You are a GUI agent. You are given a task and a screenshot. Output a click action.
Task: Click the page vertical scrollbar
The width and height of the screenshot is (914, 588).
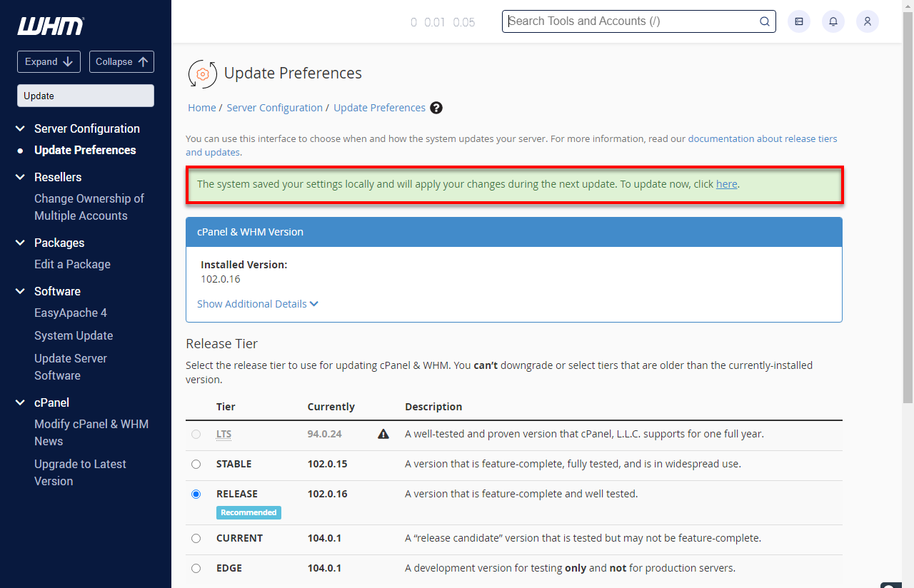click(x=908, y=214)
